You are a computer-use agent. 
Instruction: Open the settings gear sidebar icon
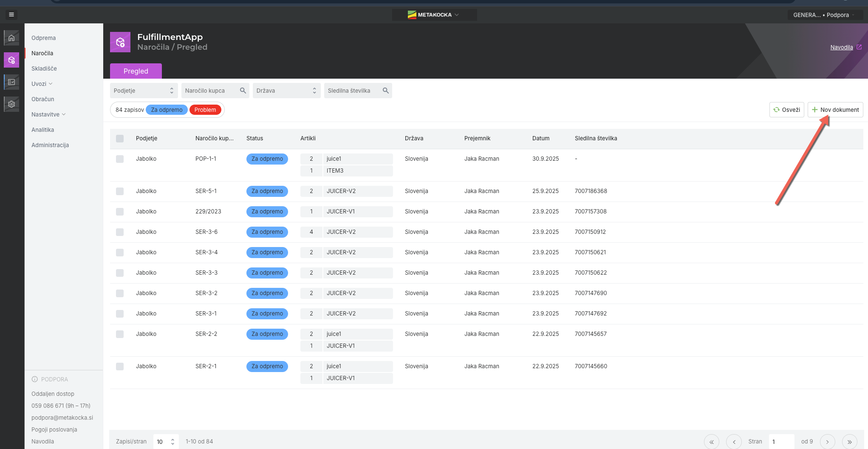[x=11, y=104]
